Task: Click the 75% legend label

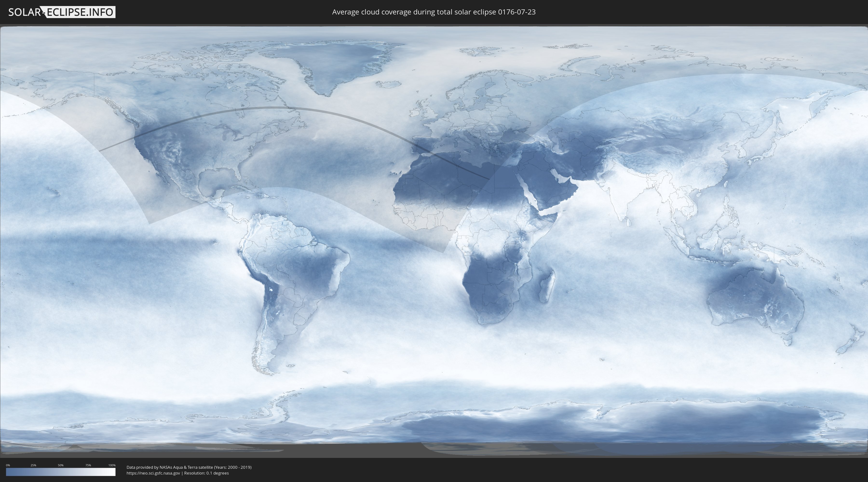Action: click(88, 465)
